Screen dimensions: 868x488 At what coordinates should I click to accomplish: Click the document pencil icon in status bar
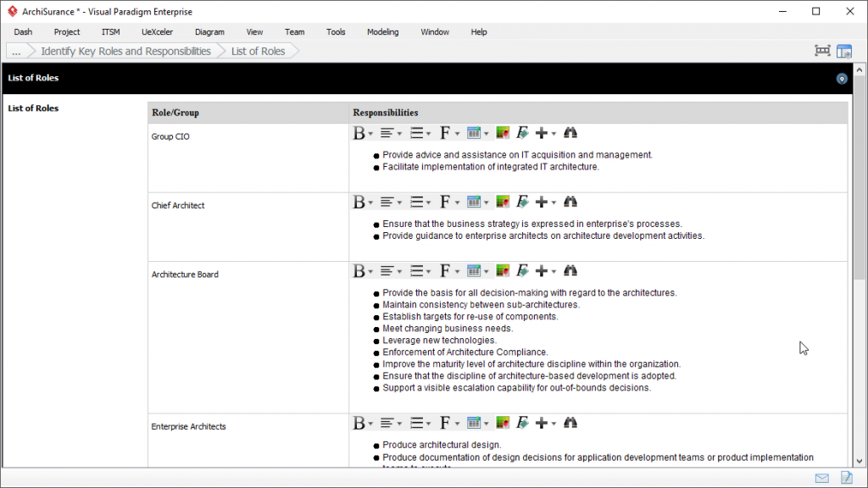click(x=846, y=479)
